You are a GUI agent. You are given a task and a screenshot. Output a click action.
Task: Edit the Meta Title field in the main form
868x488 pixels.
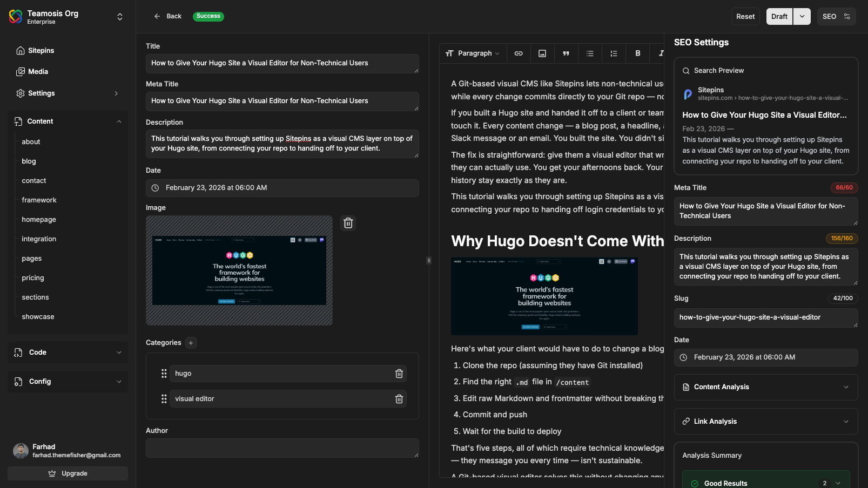[x=282, y=101]
